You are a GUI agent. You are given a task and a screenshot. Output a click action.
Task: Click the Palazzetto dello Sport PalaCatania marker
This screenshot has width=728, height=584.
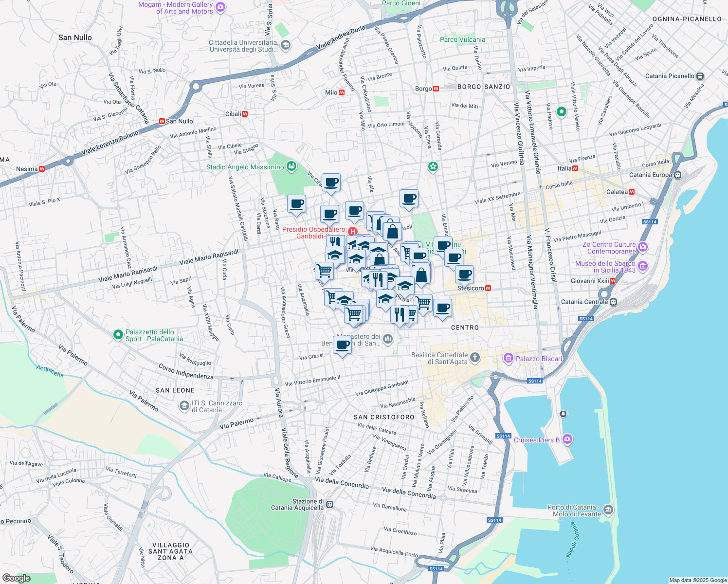117,335
